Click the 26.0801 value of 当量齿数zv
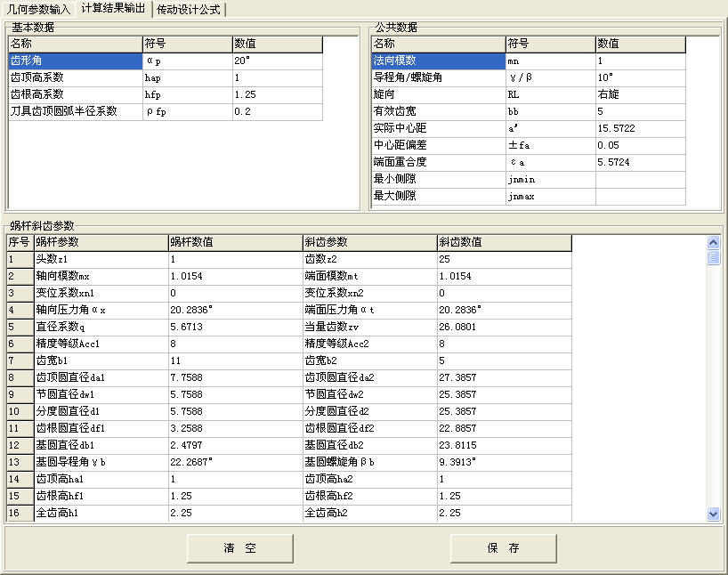This screenshot has height=575, width=728. click(x=505, y=327)
